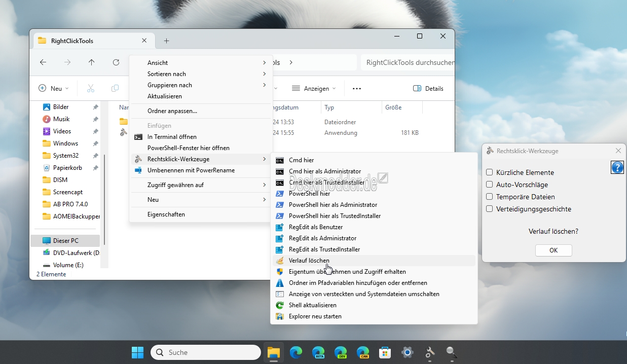Open RegEdit als Administrator
The height and width of the screenshot is (364, 627).
pyautogui.click(x=374, y=238)
